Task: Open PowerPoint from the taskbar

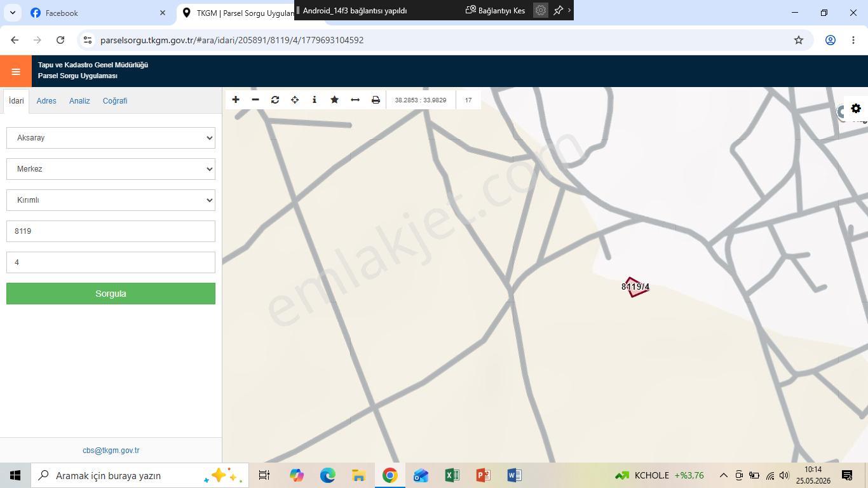Action: point(483,475)
